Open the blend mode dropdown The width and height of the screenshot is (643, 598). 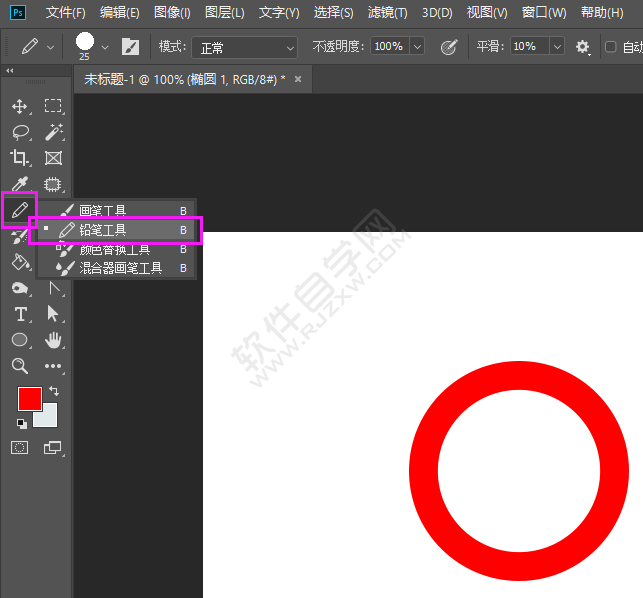244,48
